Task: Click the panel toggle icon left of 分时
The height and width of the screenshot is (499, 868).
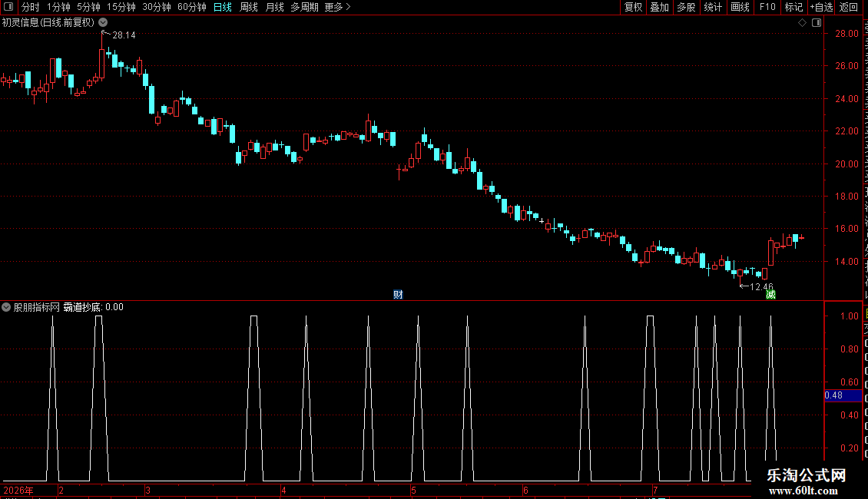Action: point(8,7)
